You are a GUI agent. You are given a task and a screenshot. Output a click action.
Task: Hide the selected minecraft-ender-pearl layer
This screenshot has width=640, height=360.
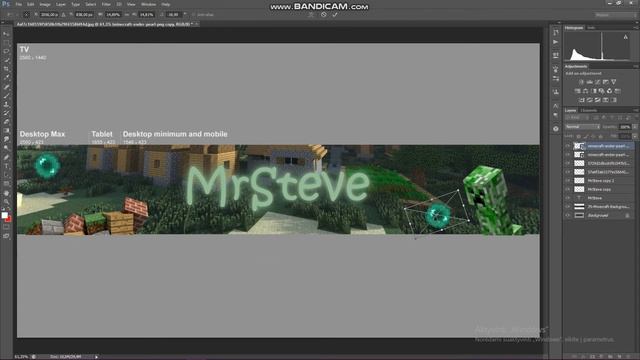pos(568,146)
